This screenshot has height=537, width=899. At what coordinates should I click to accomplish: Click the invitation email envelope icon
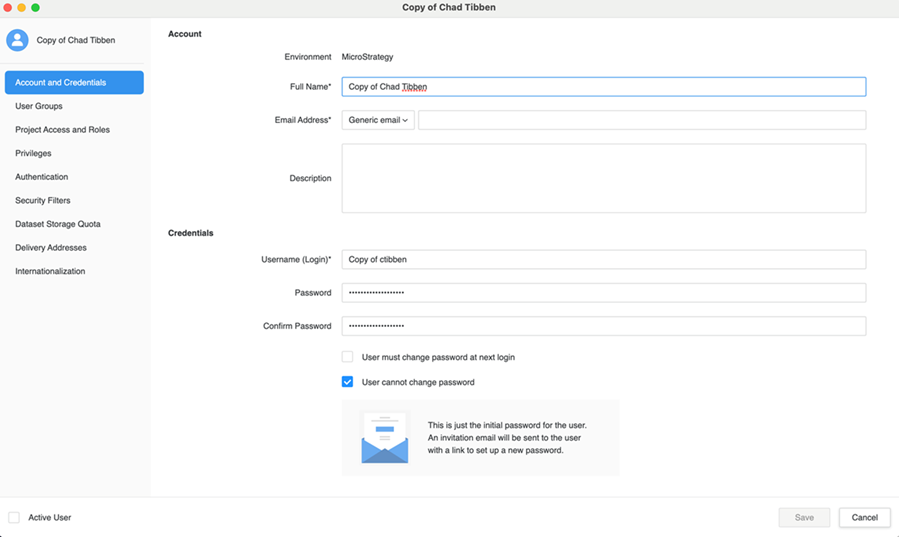pyautogui.click(x=384, y=438)
